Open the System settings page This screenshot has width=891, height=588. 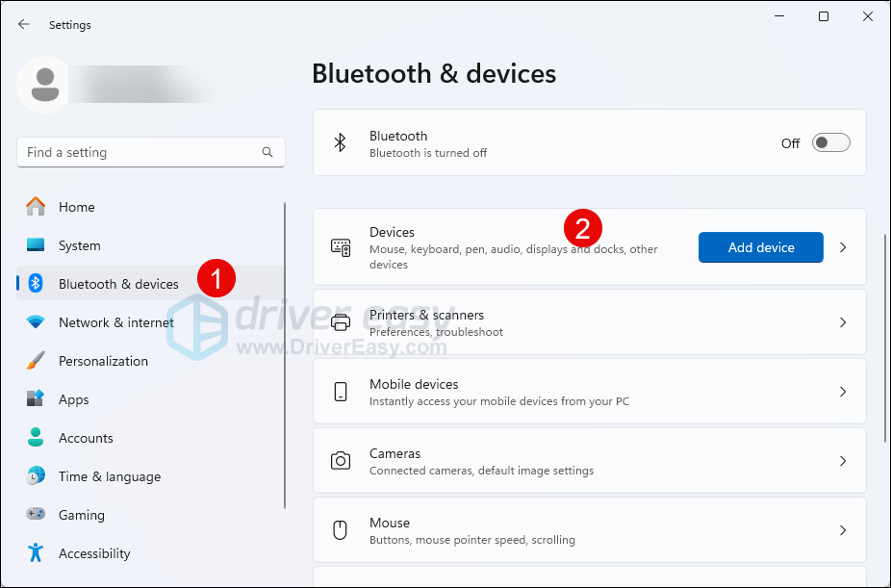click(x=79, y=245)
